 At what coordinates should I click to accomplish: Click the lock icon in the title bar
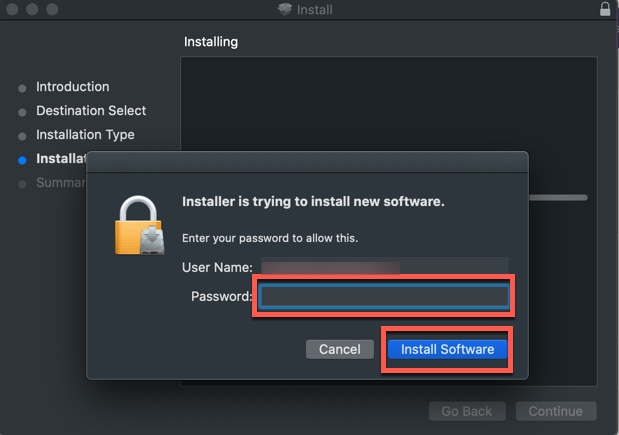click(x=604, y=9)
